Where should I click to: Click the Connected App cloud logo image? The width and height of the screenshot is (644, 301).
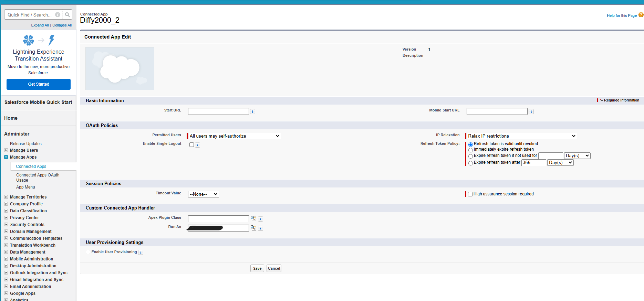[x=120, y=68]
